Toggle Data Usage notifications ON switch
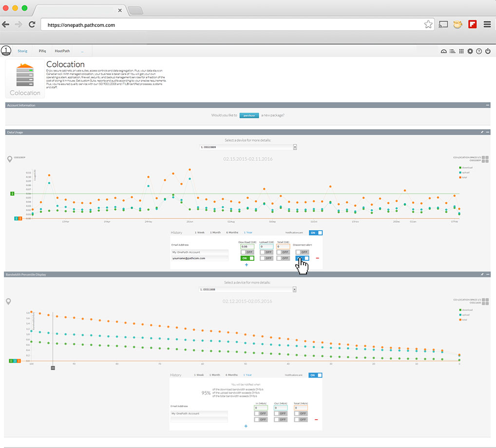The width and height of the screenshot is (496, 448). [316, 233]
